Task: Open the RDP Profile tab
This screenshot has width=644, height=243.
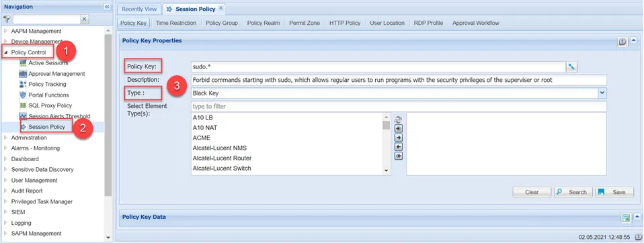Action: pyautogui.click(x=429, y=23)
